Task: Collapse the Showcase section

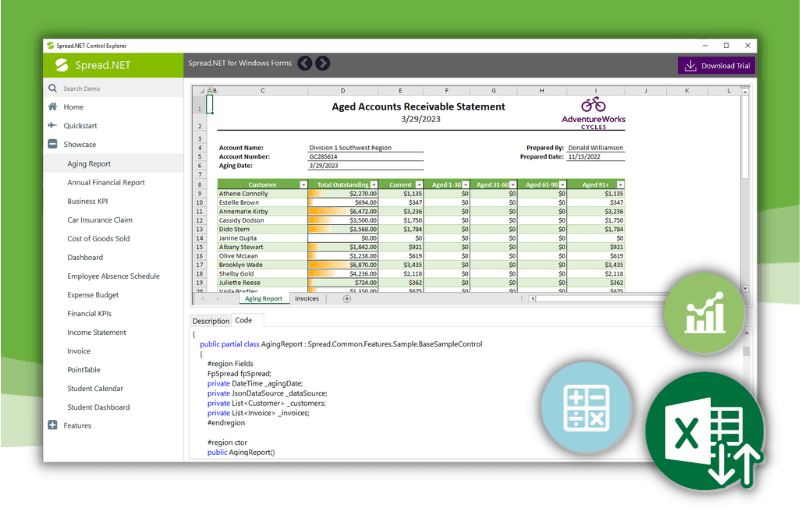Action: pyautogui.click(x=53, y=144)
